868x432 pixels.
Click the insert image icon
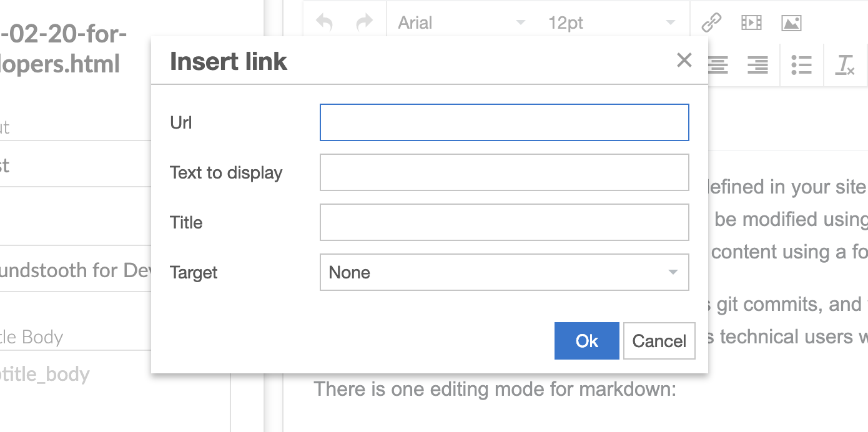[x=791, y=23]
